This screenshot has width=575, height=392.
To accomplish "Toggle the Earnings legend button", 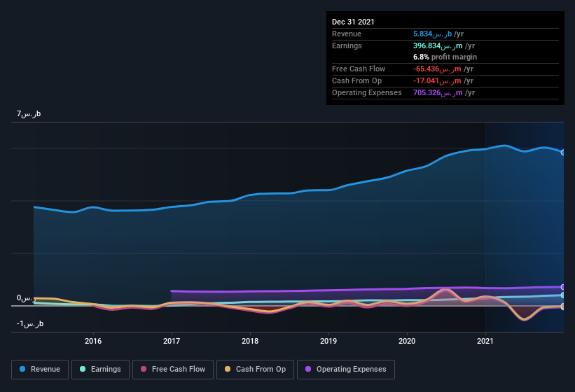I will [100, 370].
